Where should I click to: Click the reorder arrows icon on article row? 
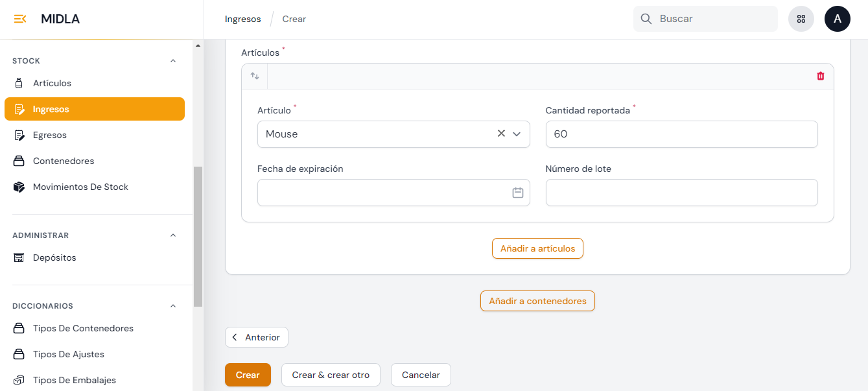click(255, 76)
